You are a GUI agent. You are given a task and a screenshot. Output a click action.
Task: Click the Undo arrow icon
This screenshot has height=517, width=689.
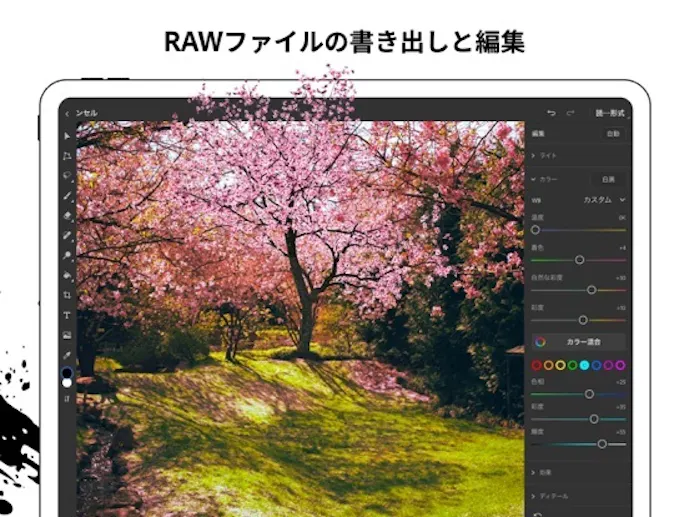click(x=551, y=113)
